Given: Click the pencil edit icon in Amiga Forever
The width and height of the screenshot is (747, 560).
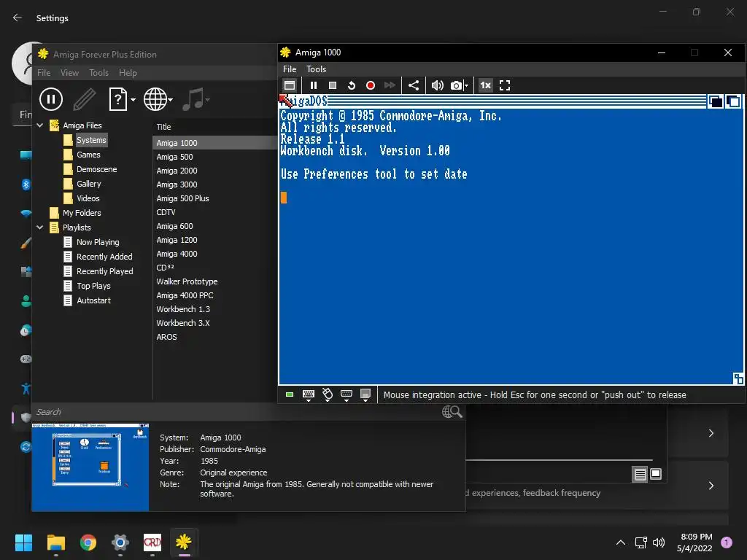Looking at the screenshot, I should [x=85, y=99].
